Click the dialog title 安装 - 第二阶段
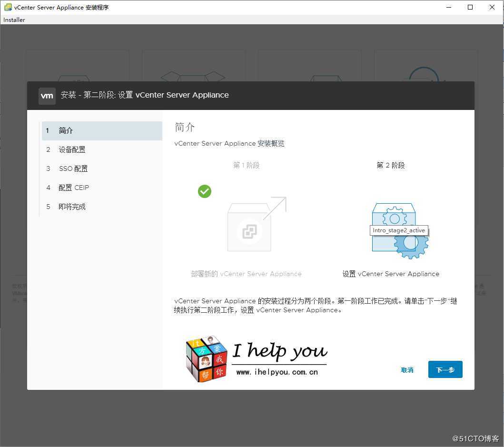504x447 pixels. pos(145,95)
